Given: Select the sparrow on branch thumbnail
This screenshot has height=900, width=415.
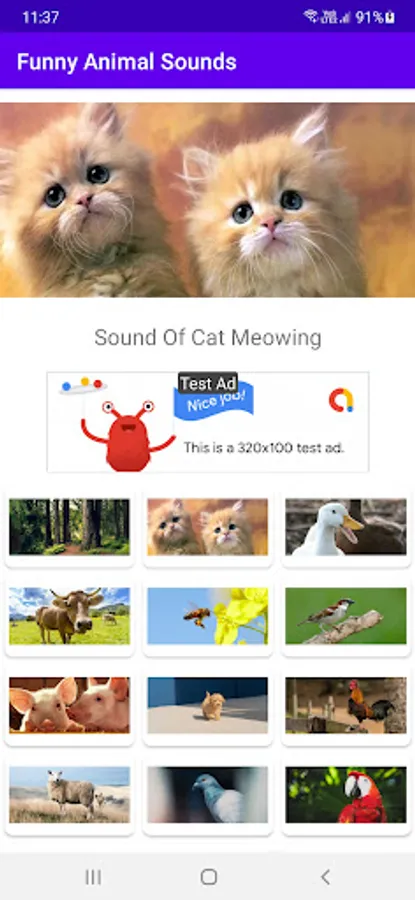Looking at the screenshot, I should click(346, 616).
